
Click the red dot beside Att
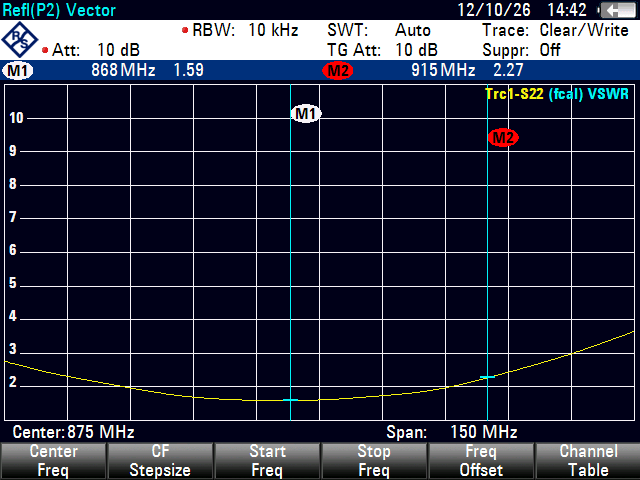click(x=45, y=50)
